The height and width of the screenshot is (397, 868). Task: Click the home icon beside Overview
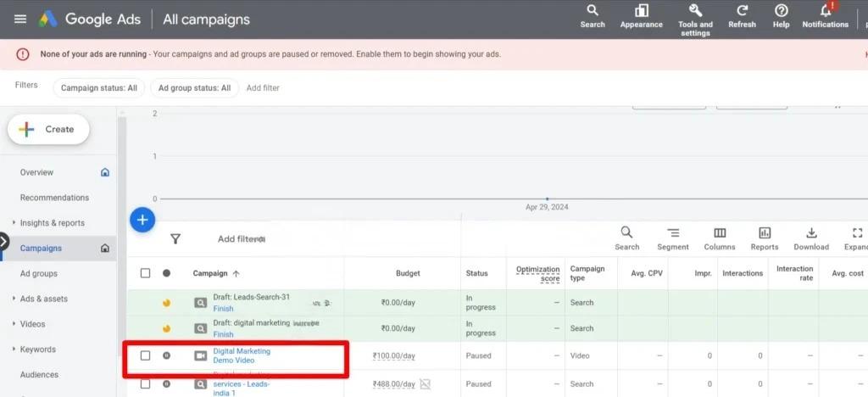coord(105,172)
